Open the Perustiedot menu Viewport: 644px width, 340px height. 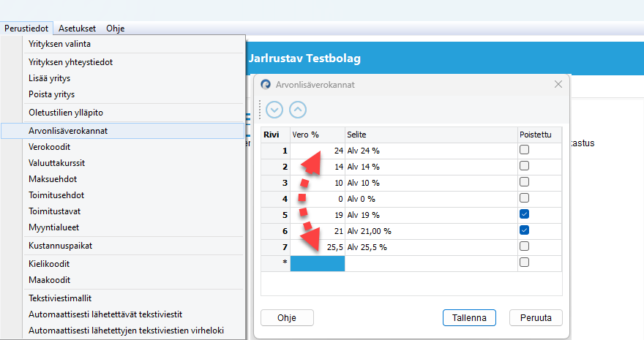(x=26, y=29)
